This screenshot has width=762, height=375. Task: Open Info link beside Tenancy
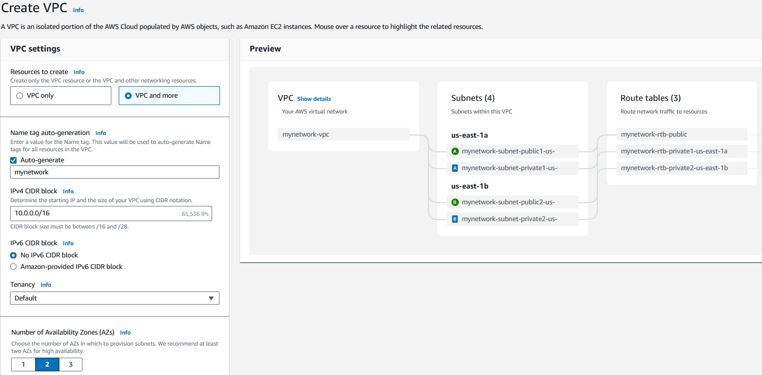(46, 285)
